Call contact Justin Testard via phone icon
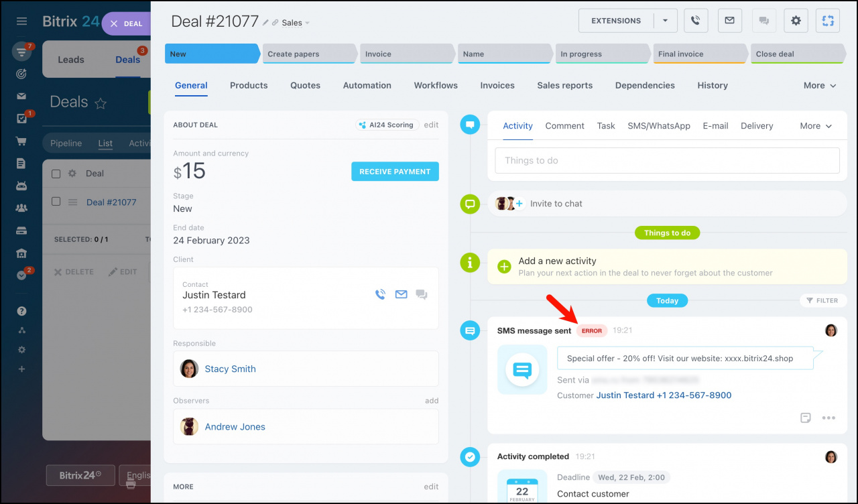 pyautogui.click(x=380, y=294)
